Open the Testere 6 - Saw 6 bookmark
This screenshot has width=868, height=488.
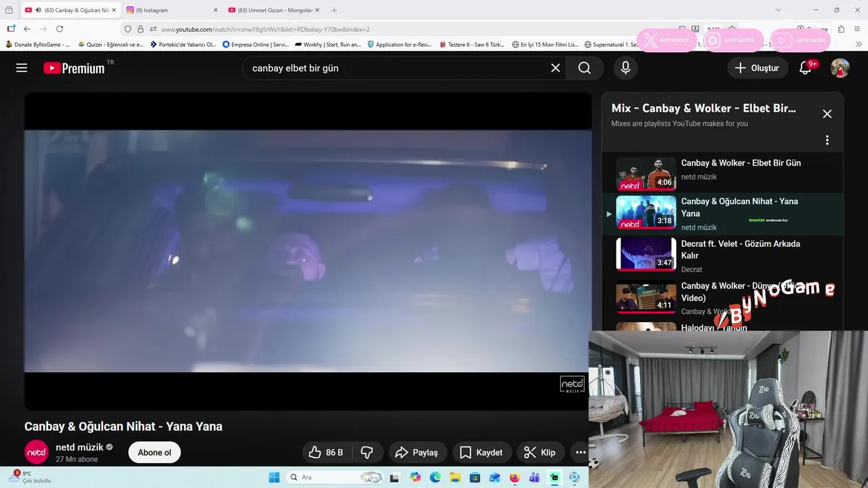pos(472,45)
